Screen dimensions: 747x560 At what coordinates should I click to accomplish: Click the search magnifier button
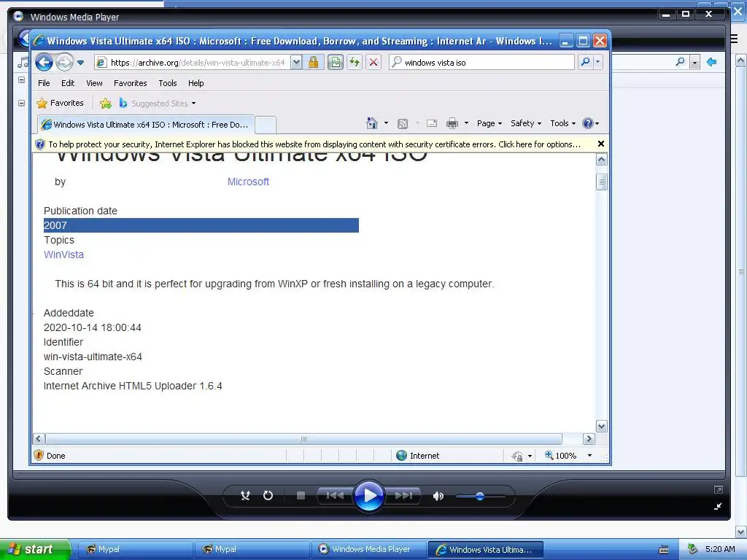(x=585, y=63)
